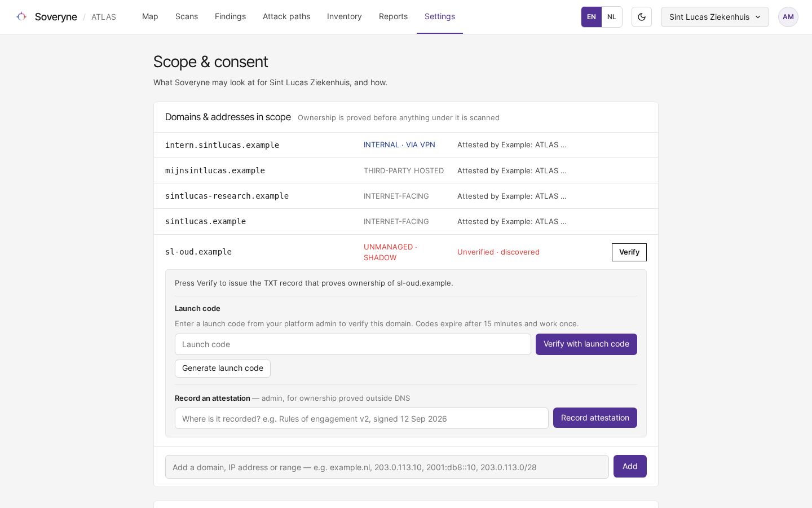This screenshot has height=508, width=812.
Task: Select the Settings tab
Action: [x=440, y=17]
